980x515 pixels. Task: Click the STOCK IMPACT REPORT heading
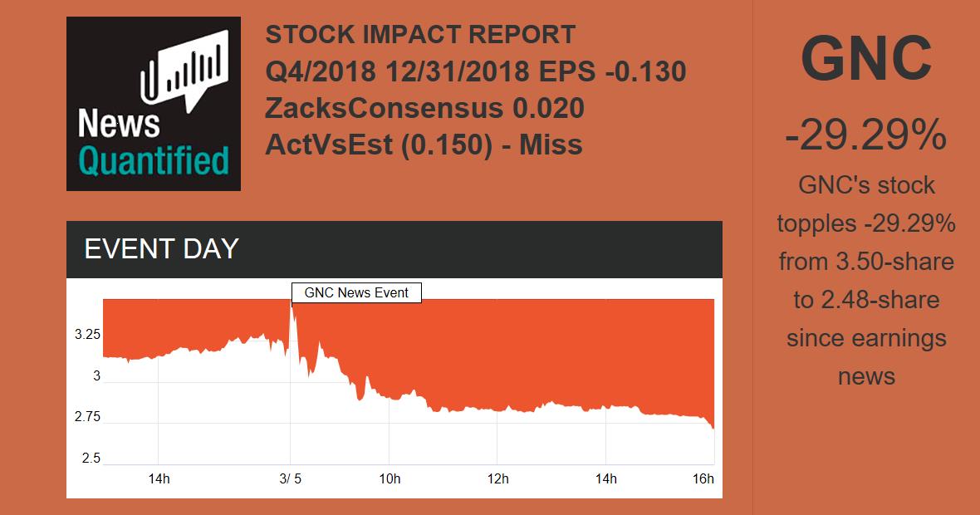pyautogui.click(x=420, y=35)
